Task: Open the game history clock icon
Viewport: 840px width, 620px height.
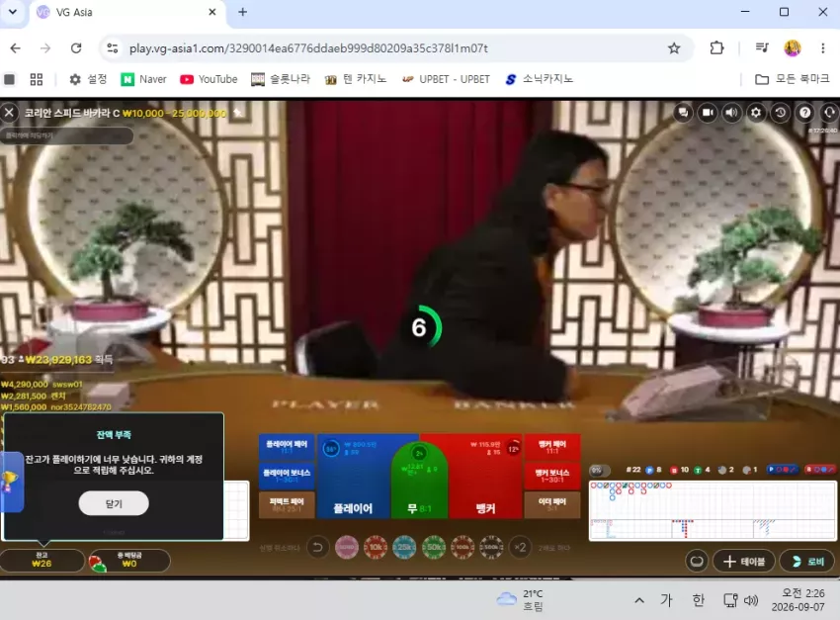Action: pyautogui.click(x=781, y=113)
